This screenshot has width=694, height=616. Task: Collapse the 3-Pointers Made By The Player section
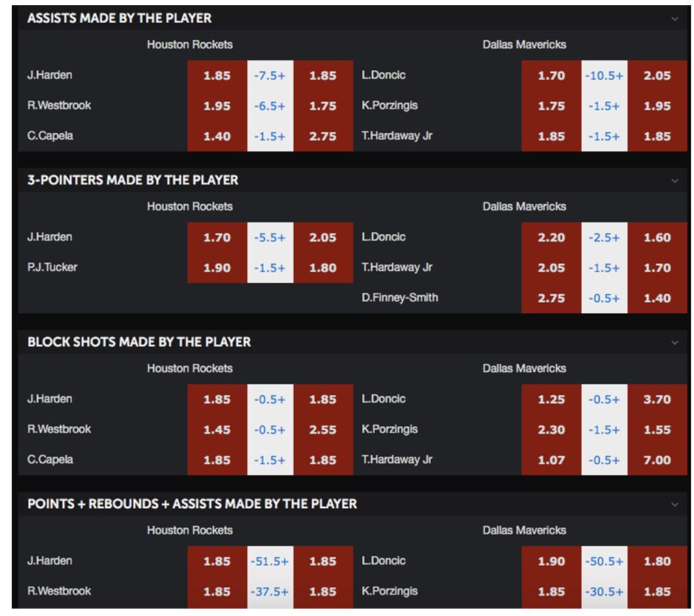[x=675, y=180]
